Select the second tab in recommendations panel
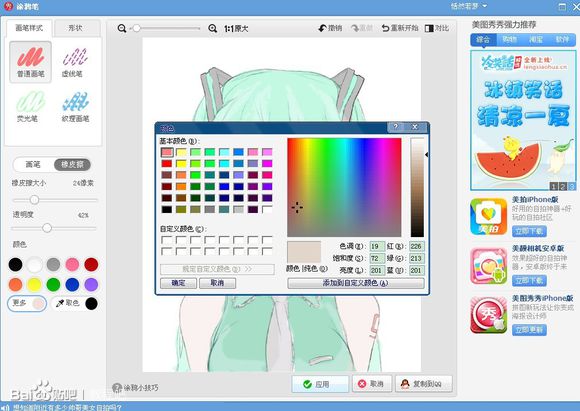The width and height of the screenshot is (580, 411). [x=510, y=39]
